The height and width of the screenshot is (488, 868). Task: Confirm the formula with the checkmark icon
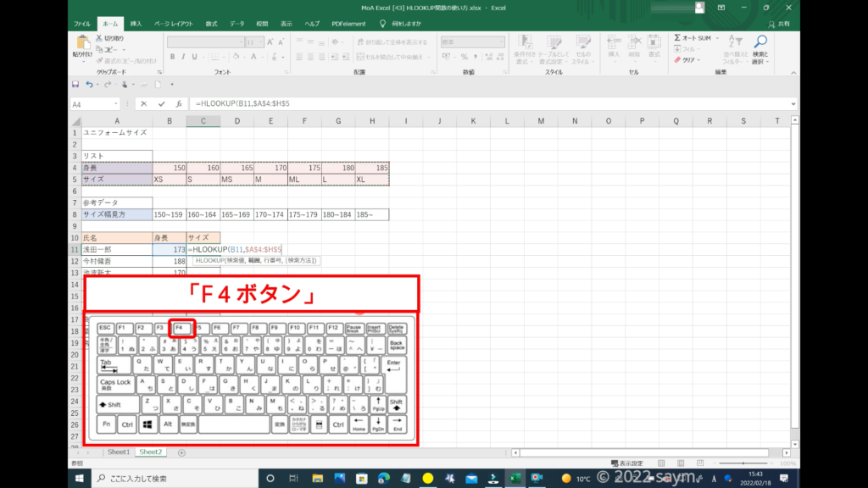(161, 103)
